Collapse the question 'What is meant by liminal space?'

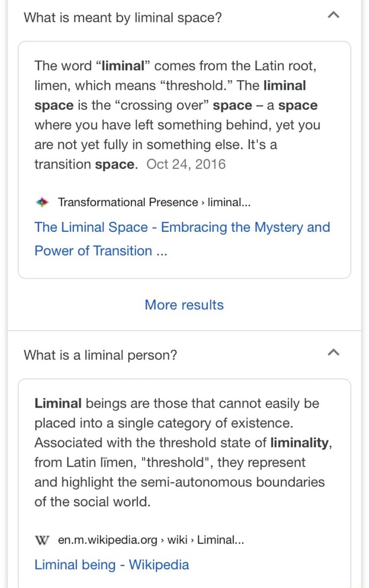click(333, 16)
